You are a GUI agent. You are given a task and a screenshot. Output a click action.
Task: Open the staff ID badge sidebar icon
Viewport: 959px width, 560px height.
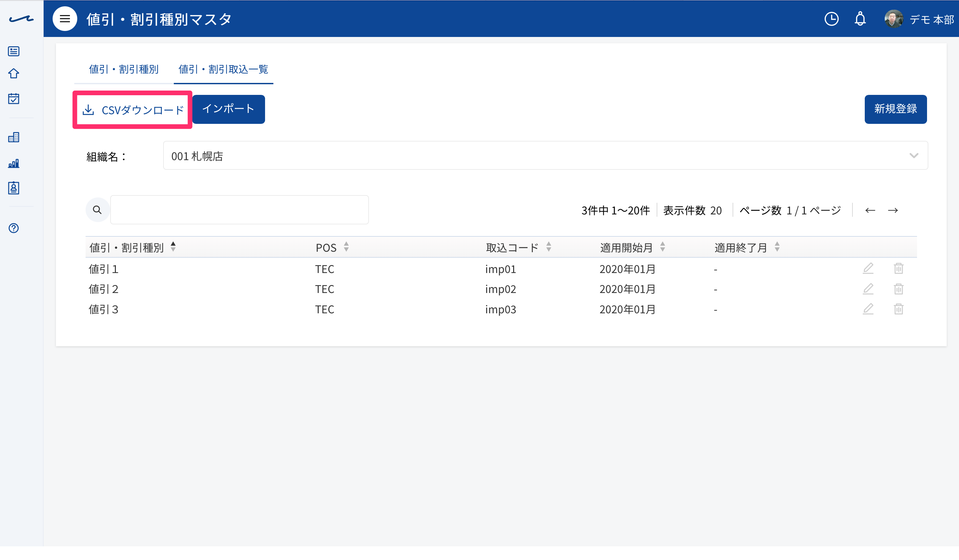click(14, 188)
